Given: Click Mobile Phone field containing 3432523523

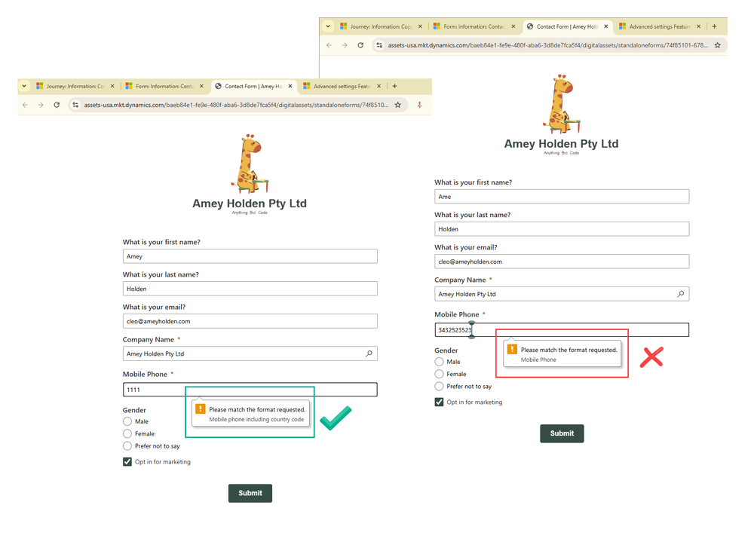Looking at the screenshot, I should point(562,330).
